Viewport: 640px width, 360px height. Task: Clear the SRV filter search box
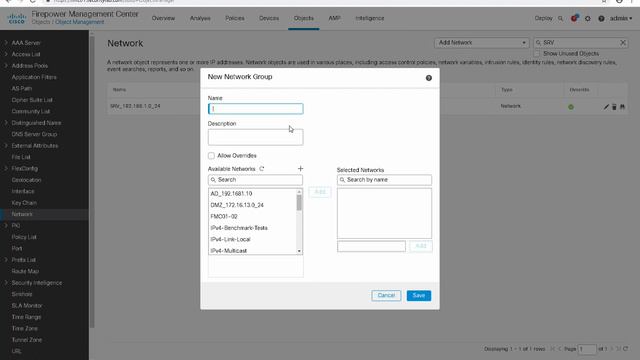coord(623,42)
